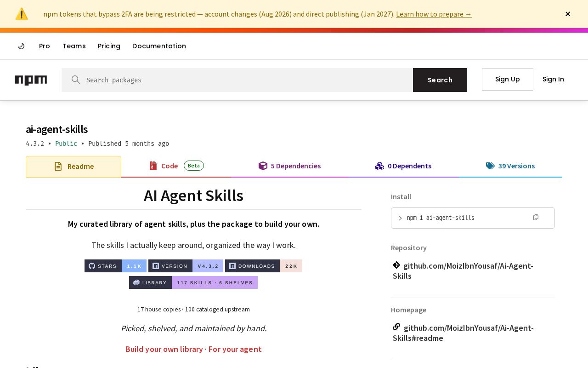The width and height of the screenshot is (588, 368).
Task: Open the Teams menu item
Action: click(74, 46)
